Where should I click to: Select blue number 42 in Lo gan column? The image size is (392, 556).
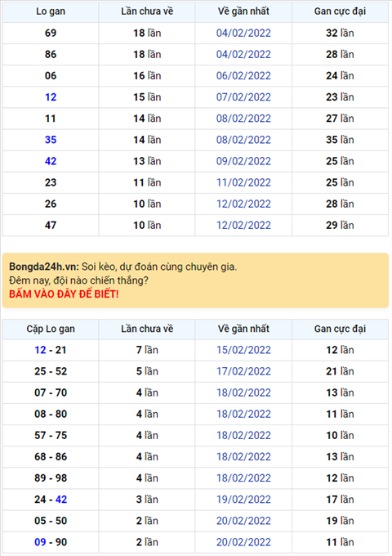point(51,161)
